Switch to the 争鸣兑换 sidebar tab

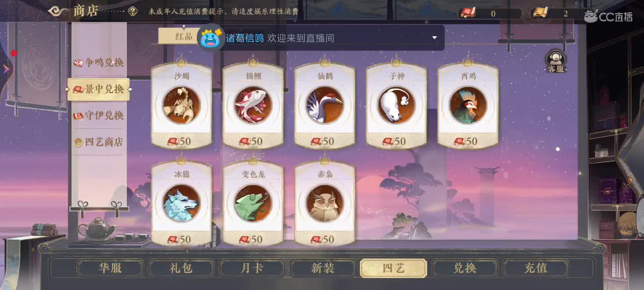tap(99, 62)
